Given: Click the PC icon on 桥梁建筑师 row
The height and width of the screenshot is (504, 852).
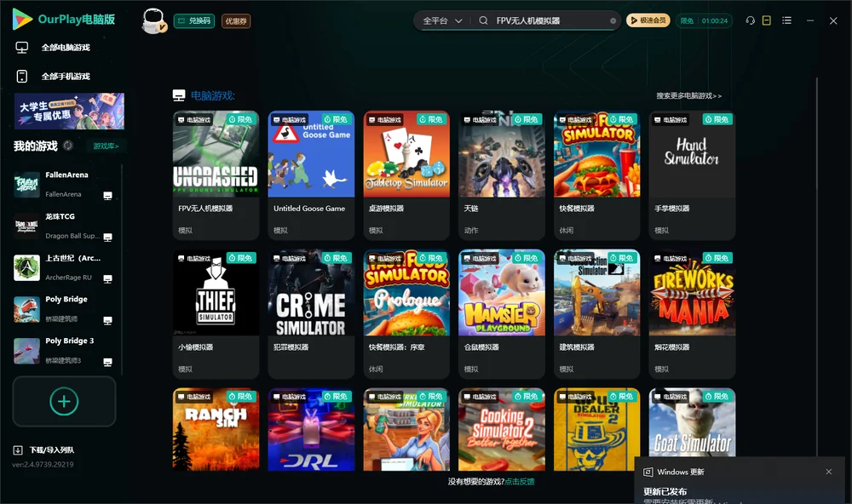Looking at the screenshot, I should (x=107, y=320).
